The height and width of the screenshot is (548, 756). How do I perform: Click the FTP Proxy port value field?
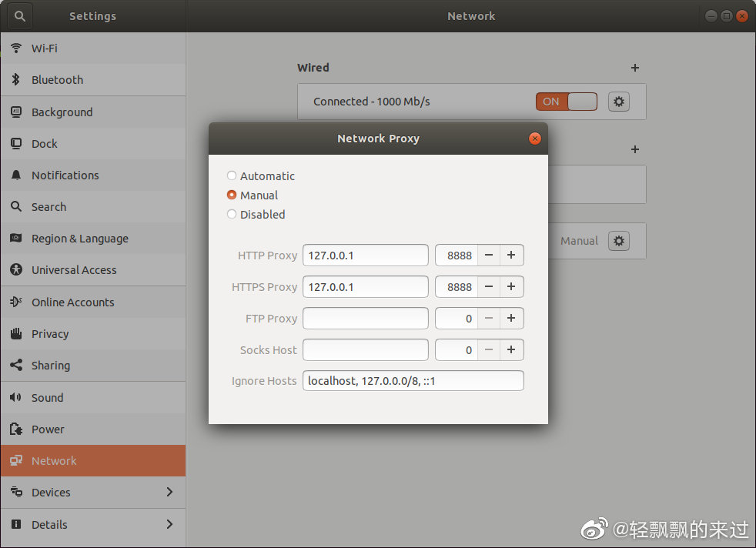[x=457, y=318]
